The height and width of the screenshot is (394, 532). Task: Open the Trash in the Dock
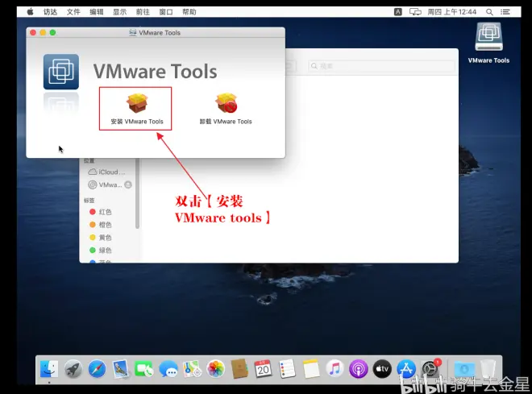click(488, 369)
